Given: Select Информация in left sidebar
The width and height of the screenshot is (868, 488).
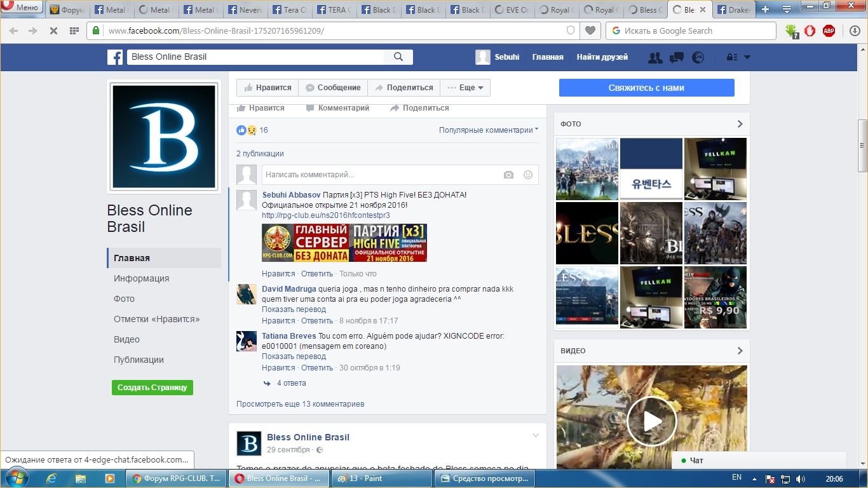Looking at the screenshot, I should (x=141, y=278).
